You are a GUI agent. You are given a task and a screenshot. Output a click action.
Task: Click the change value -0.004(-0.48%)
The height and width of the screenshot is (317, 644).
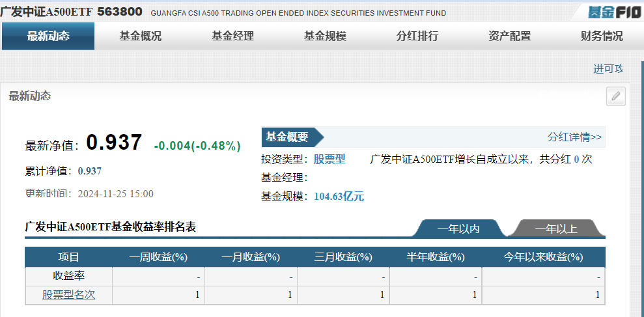[x=197, y=145]
